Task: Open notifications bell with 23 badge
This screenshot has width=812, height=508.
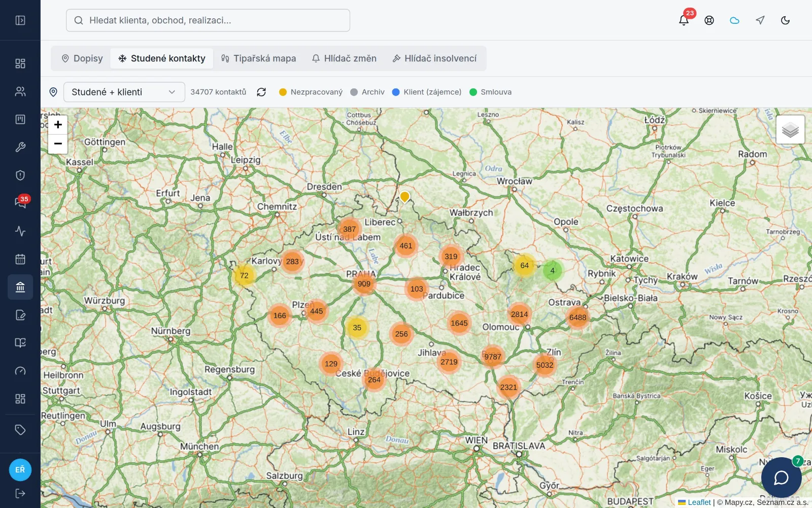Action: click(684, 20)
